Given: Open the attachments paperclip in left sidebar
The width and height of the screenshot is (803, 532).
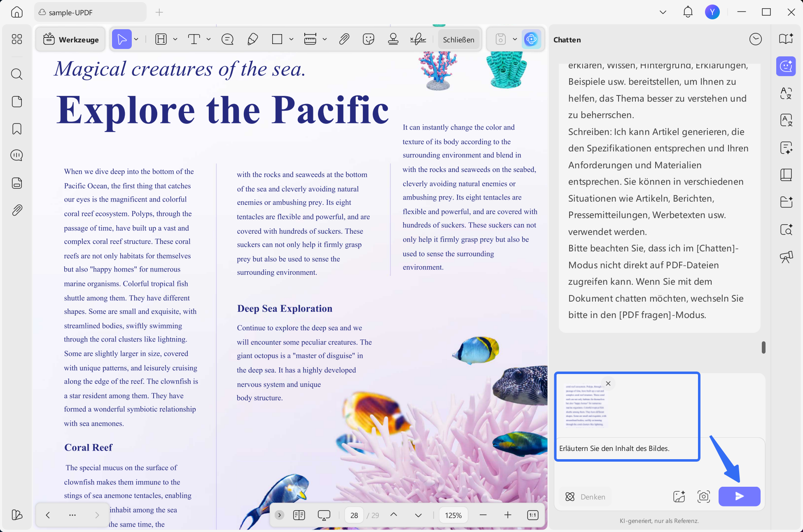Looking at the screenshot, I should pos(17,210).
